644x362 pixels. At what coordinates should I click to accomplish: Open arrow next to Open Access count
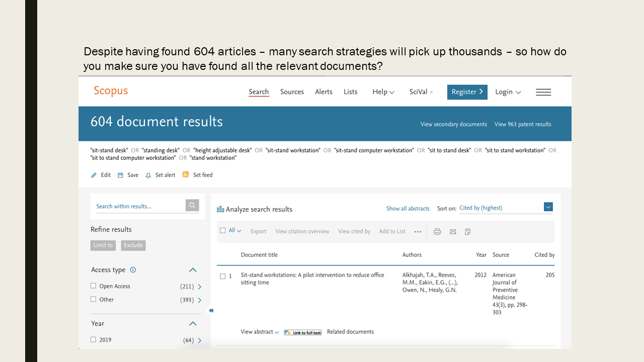200,287
